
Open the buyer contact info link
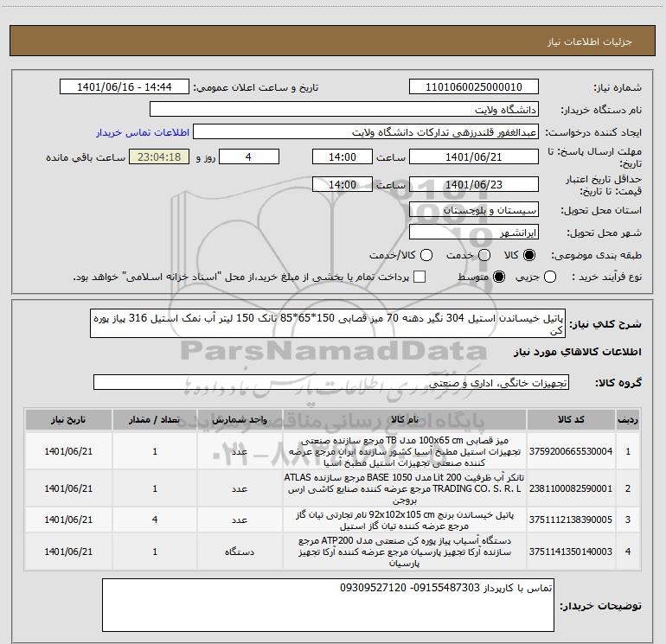143,132
